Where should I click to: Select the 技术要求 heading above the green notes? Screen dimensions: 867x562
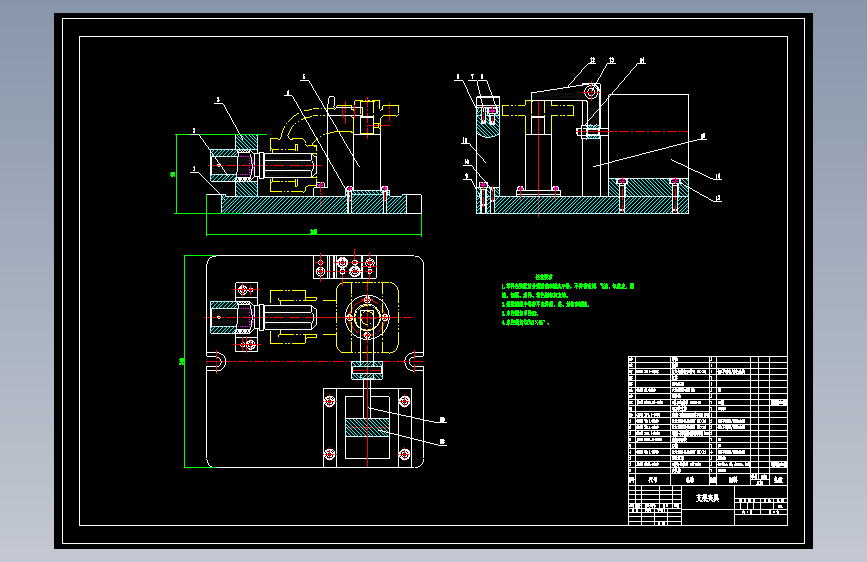(x=544, y=277)
